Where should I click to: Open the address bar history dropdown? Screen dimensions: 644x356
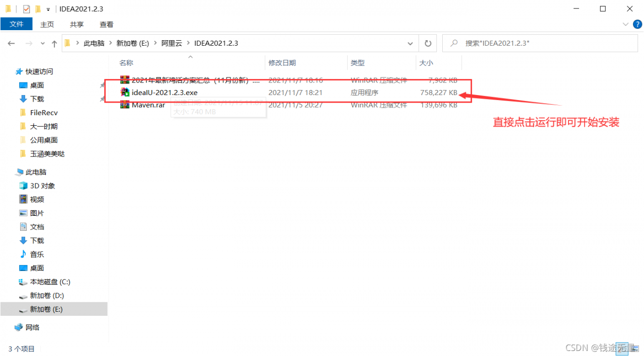[411, 43]
